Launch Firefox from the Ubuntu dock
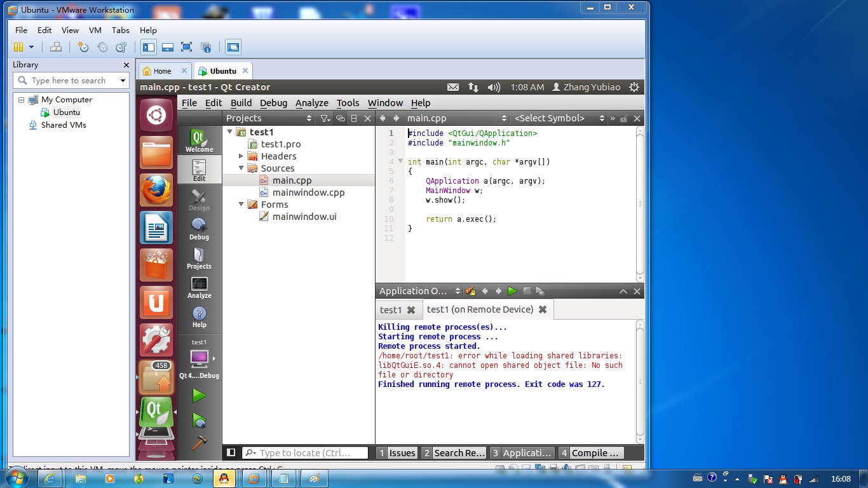 tap(156, 190)
